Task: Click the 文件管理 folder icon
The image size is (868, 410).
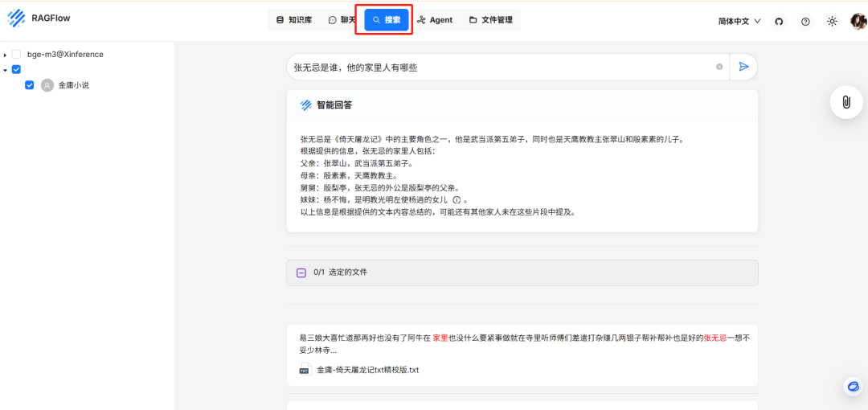Action: pyautogui.click(x=473, y=20)
